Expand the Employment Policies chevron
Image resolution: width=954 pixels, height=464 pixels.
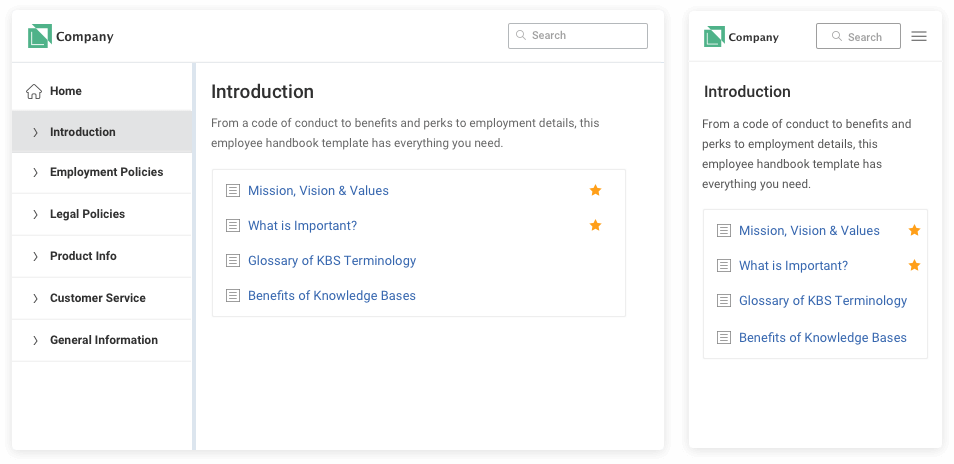tap(35, 173)
